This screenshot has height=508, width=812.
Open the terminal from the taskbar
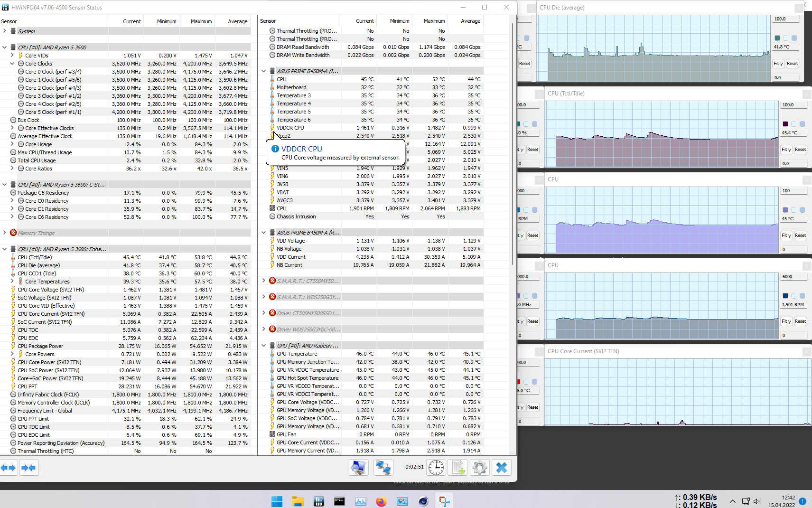click(x=339, y=501)
